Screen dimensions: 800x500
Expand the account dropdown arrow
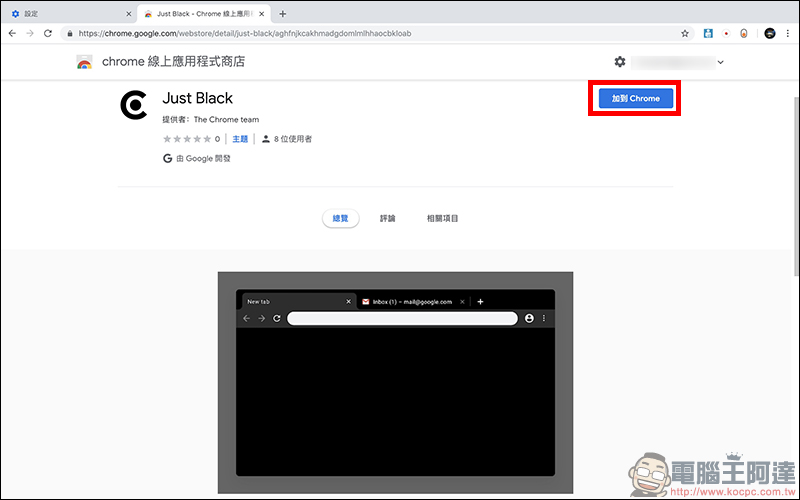pos(720,62)
